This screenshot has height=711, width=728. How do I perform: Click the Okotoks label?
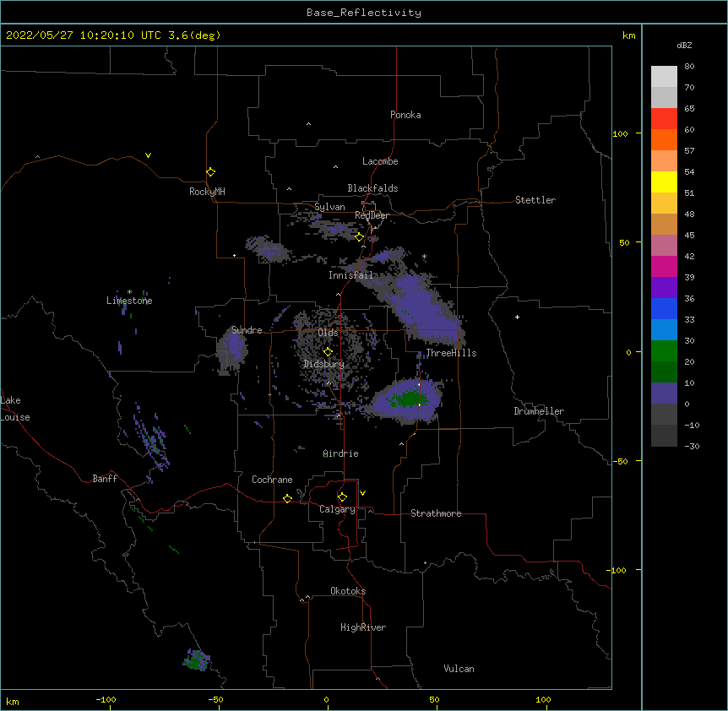click(x=348, y=591)
